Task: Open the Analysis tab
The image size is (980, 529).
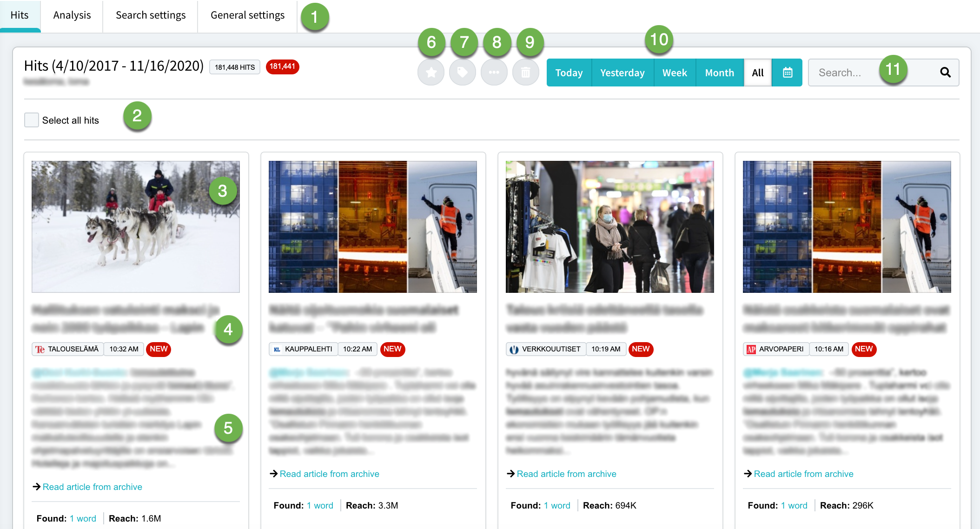Action: (x=72, y=15)
